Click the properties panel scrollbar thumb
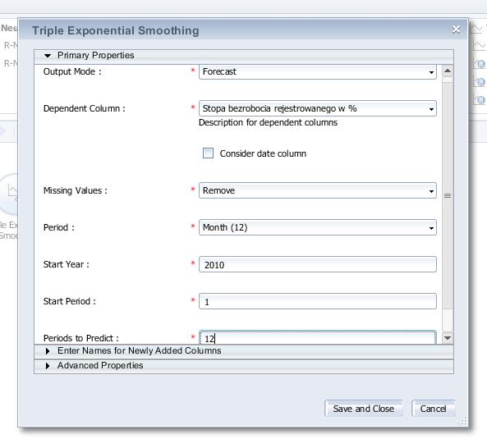 tap(448, 195)
